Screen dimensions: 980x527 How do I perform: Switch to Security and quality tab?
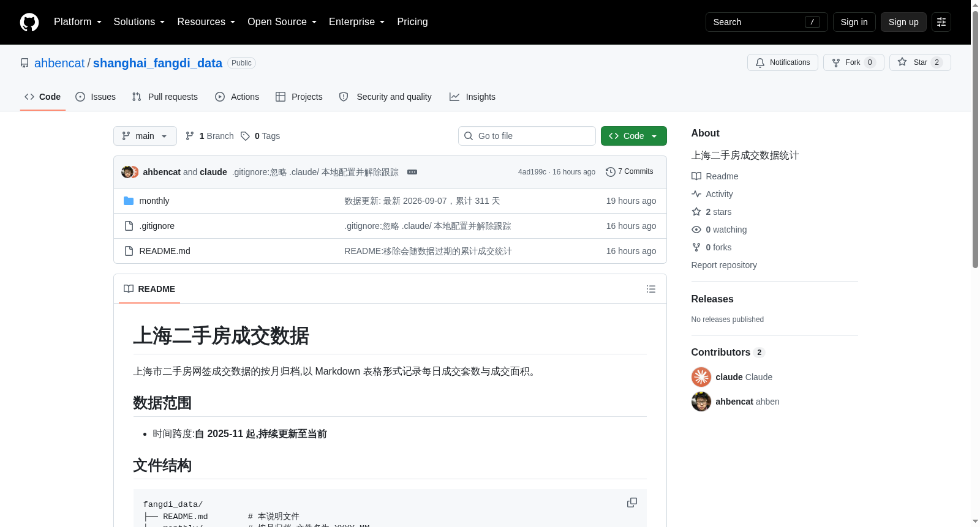(385, 97)
